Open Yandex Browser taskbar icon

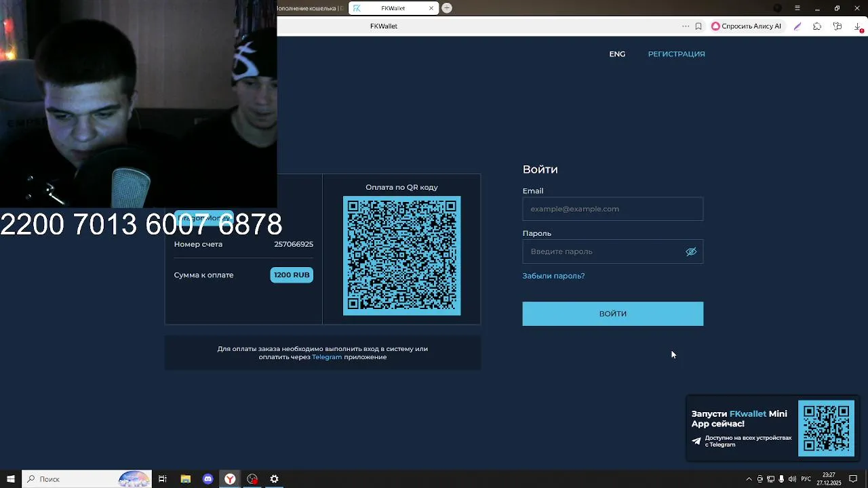230,479
